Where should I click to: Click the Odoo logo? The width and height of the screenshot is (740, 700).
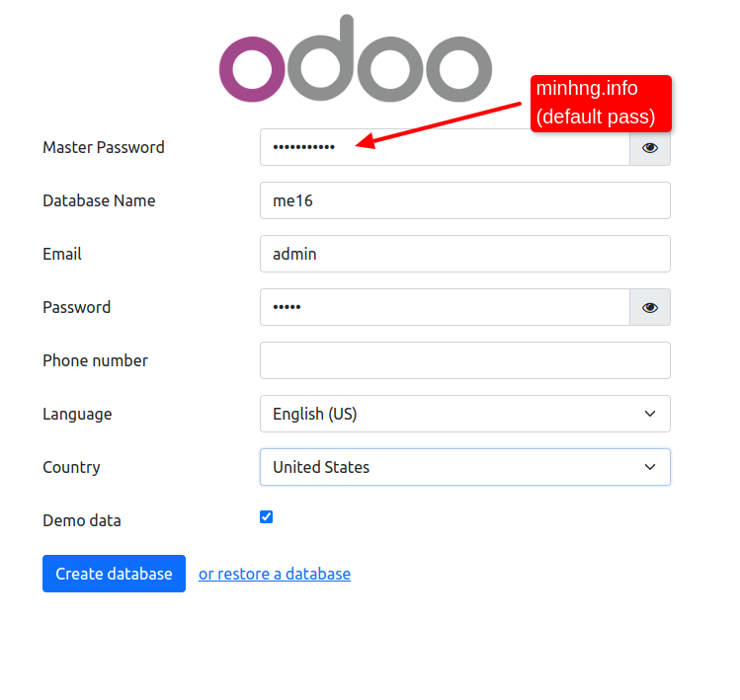(356, 58)
